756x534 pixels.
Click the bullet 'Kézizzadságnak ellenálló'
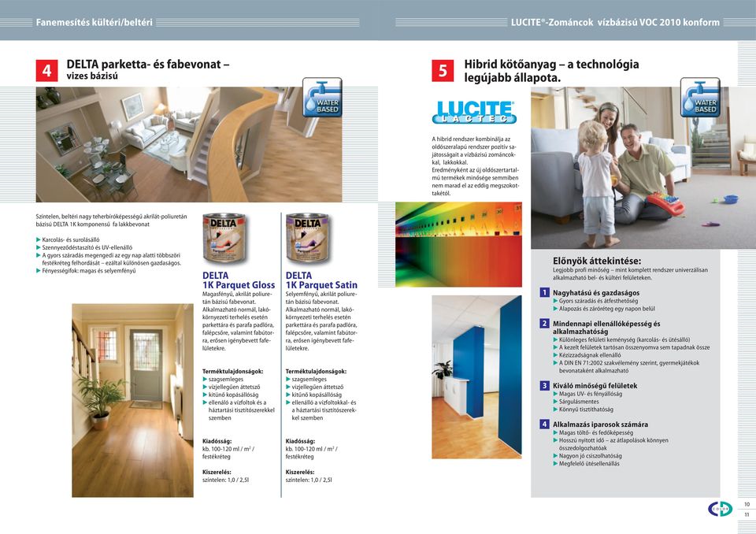click(x=590, y=355)
